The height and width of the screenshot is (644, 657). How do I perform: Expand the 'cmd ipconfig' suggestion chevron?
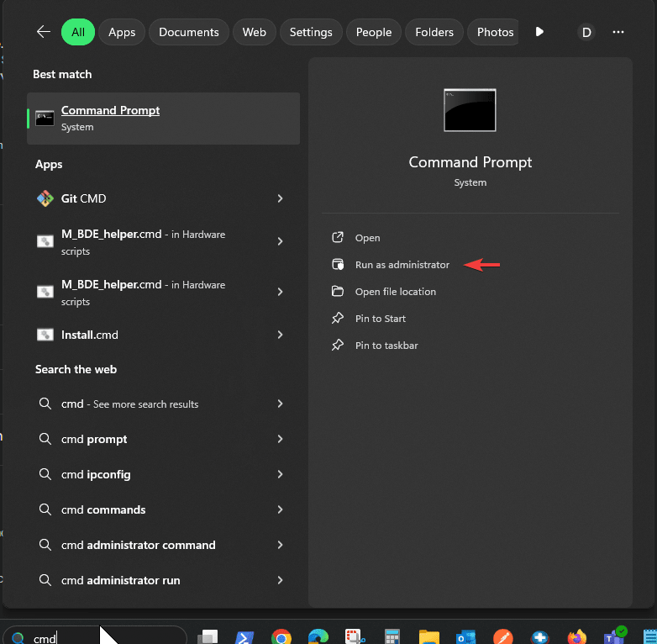tap(281, 474)
